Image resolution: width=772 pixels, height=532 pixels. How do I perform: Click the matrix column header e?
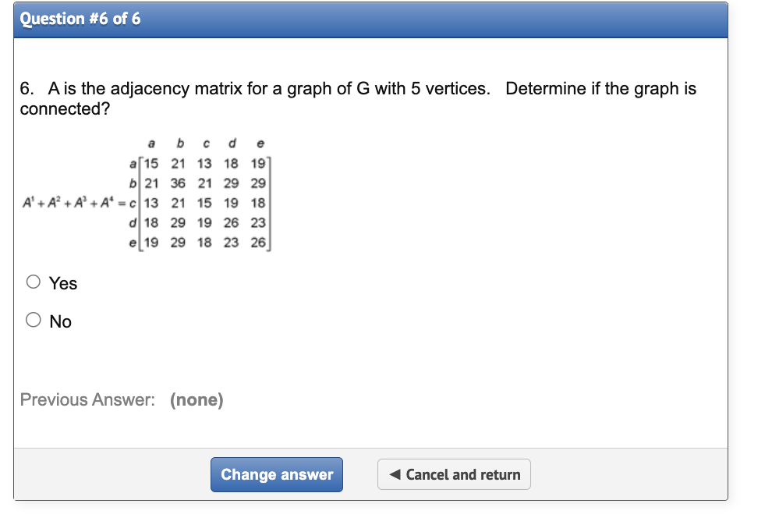[x=260, y=143]
